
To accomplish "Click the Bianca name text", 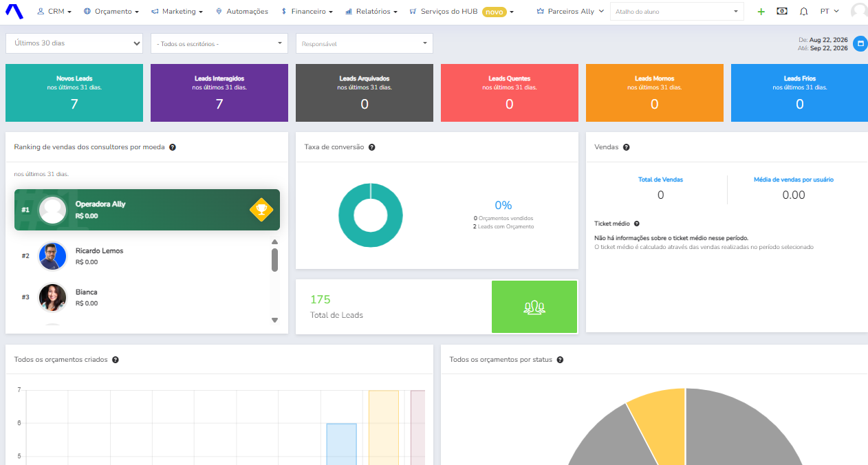I will 87,292.
